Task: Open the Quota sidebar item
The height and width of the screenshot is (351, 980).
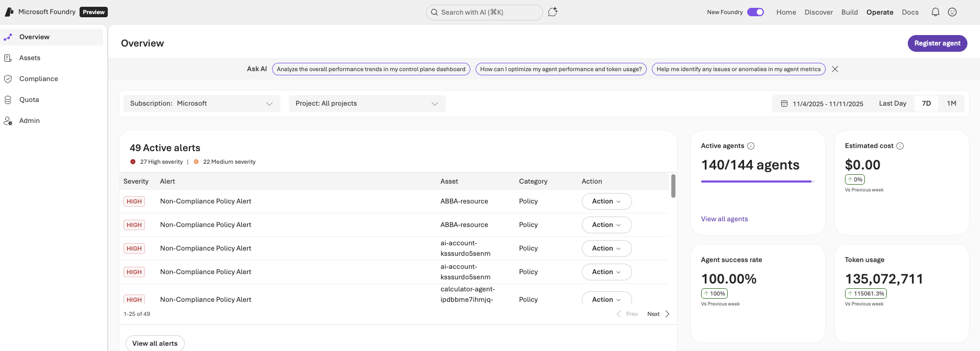Action: [x=29, y=100]
